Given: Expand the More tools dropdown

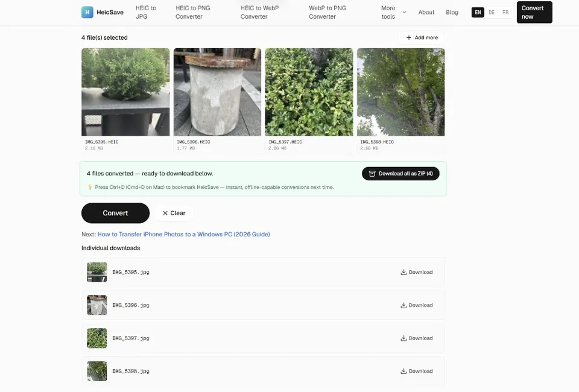Looking at the screenshot, I should [393, 12].
